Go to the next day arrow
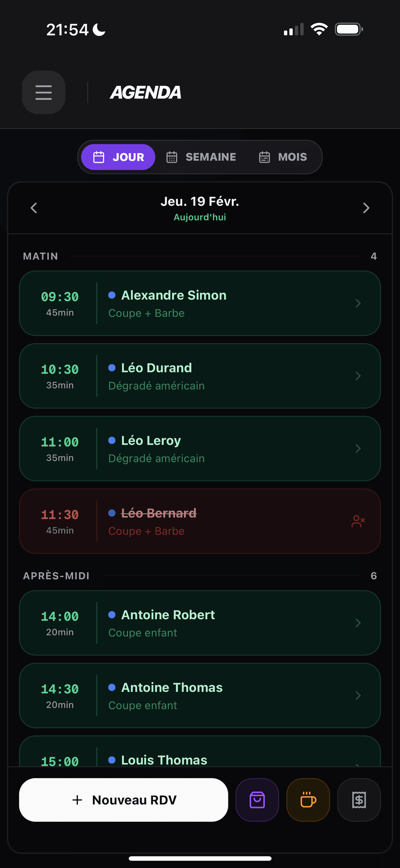This screenshot has width=400, height=868. [366, 208]
